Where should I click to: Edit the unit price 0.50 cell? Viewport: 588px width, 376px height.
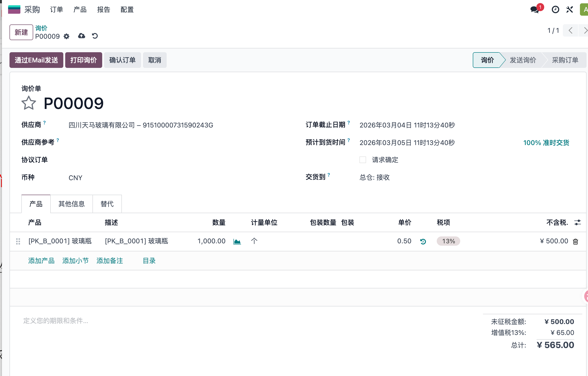click(404, 241)
